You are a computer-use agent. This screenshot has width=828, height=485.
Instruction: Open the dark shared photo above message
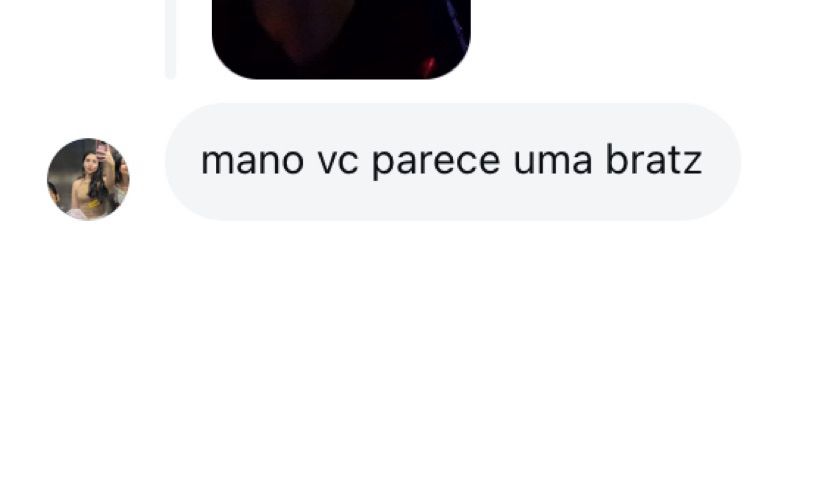point(341,40)
